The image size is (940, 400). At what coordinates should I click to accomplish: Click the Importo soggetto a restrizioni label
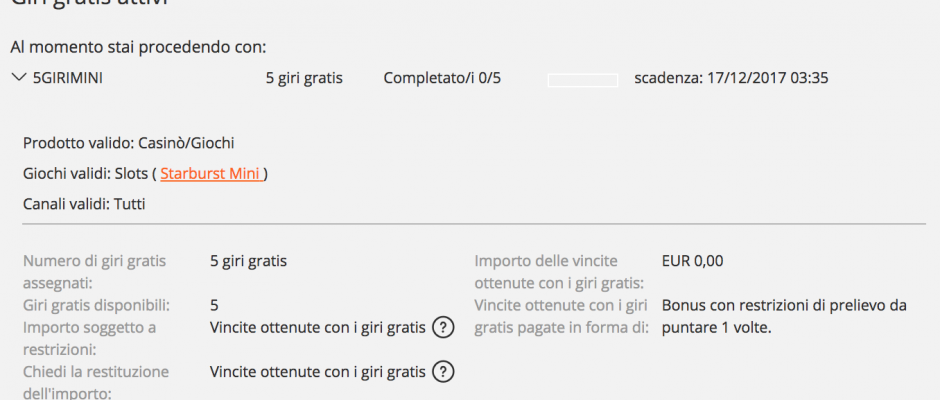88,338
